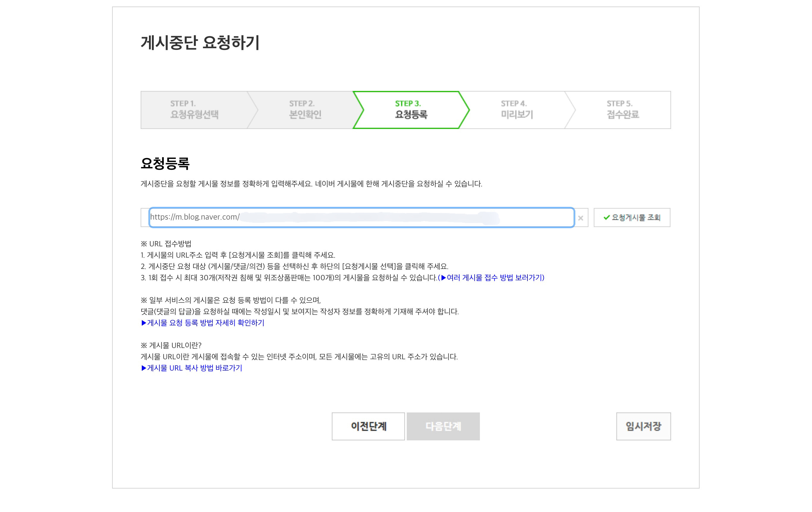Click the ※ 게시물 URL이란? heading text

coord(171,346)
